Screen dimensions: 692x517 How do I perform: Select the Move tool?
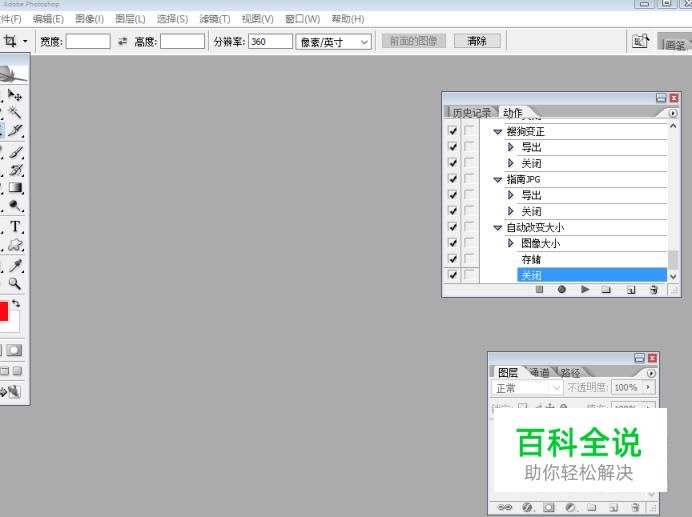click(x=15, y=95)
